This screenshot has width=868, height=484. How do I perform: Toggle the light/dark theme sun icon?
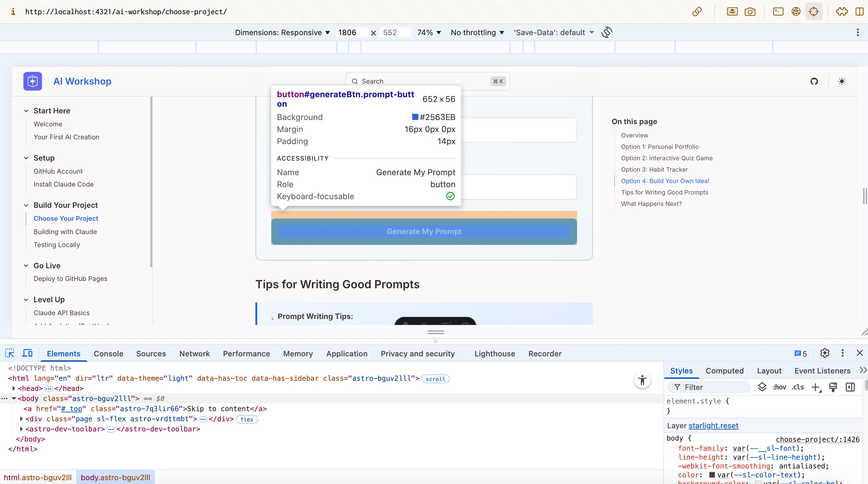(842, 81)
